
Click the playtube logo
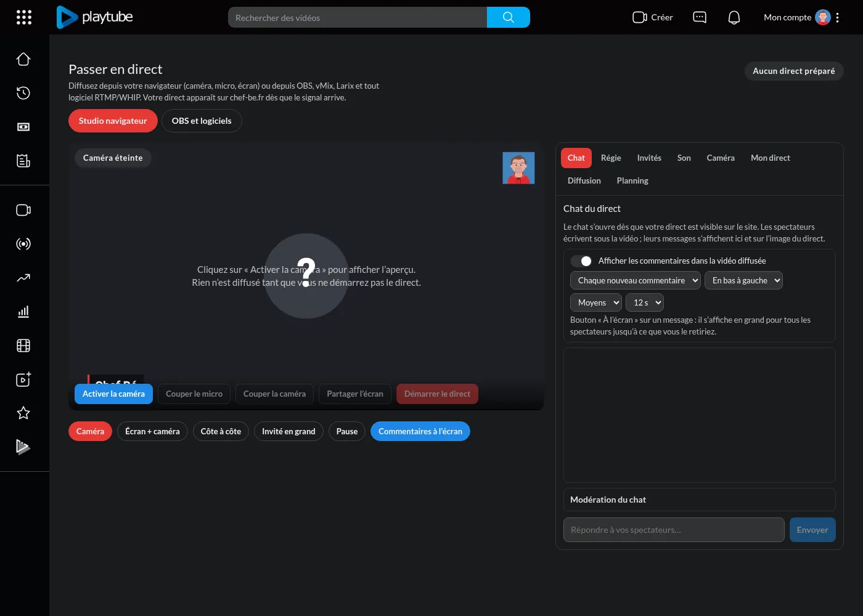pyautogui.click(x=95, y=17)
